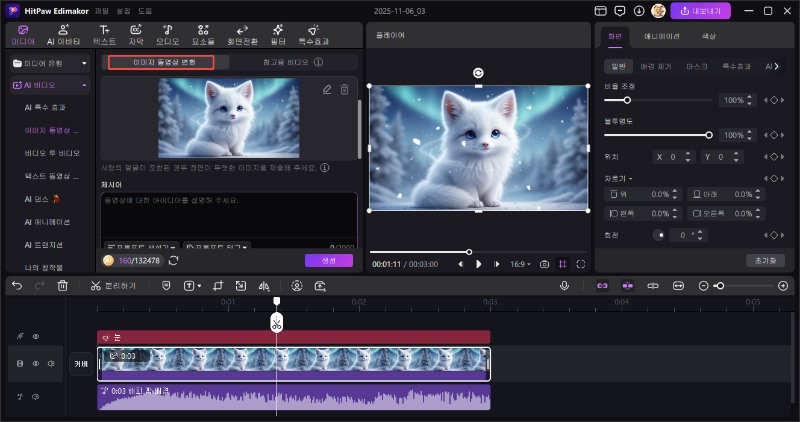The width and height of the screenshot is (800, 422).
Task: Click the mirror flip icon in timeline toolbar
Action: tap(264, 286)
